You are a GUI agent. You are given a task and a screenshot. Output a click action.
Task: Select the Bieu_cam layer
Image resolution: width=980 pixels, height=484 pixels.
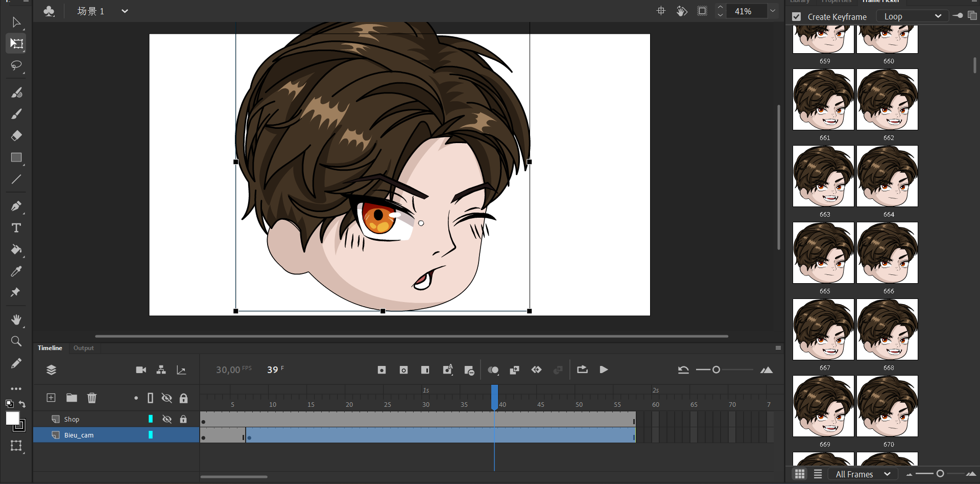click(x=79, y=435)
